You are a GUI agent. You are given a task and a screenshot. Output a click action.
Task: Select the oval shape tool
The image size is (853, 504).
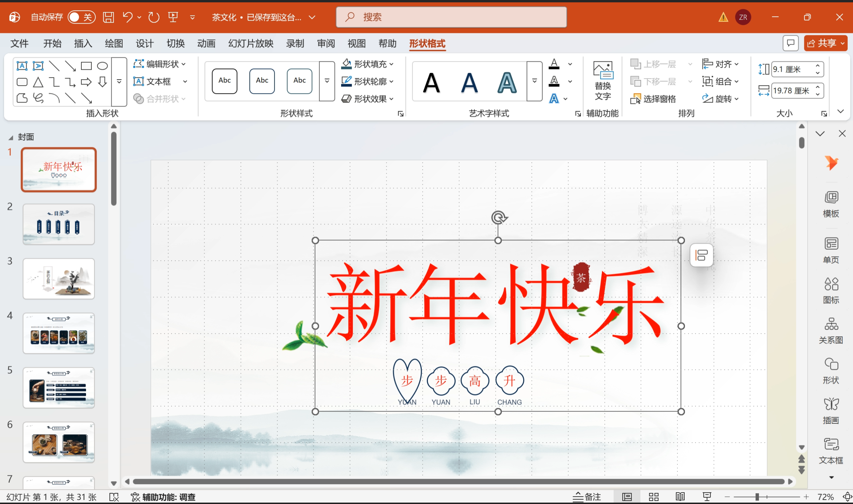pyautogui.click(x=102, y=66)
